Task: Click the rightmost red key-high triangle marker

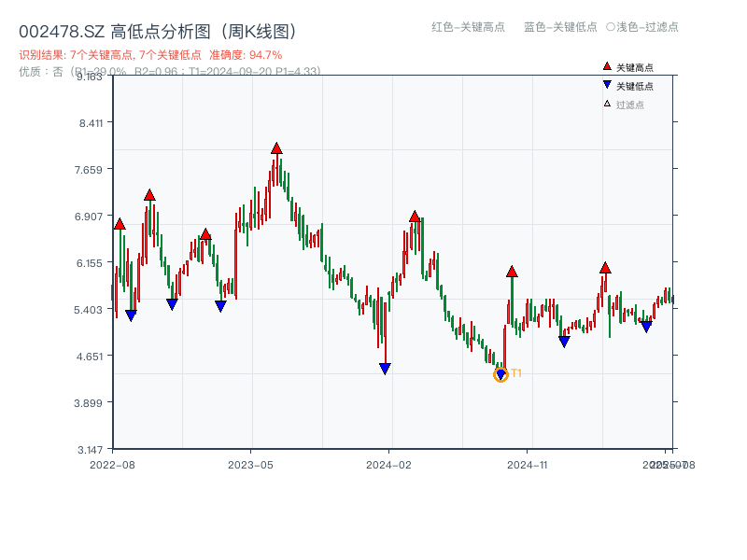Action: coord(605,268)
